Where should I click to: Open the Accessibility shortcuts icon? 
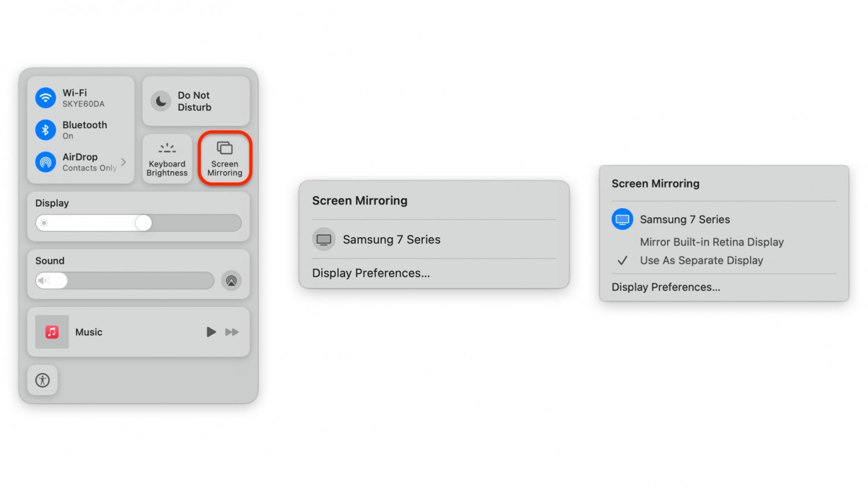tap(42, 380)
